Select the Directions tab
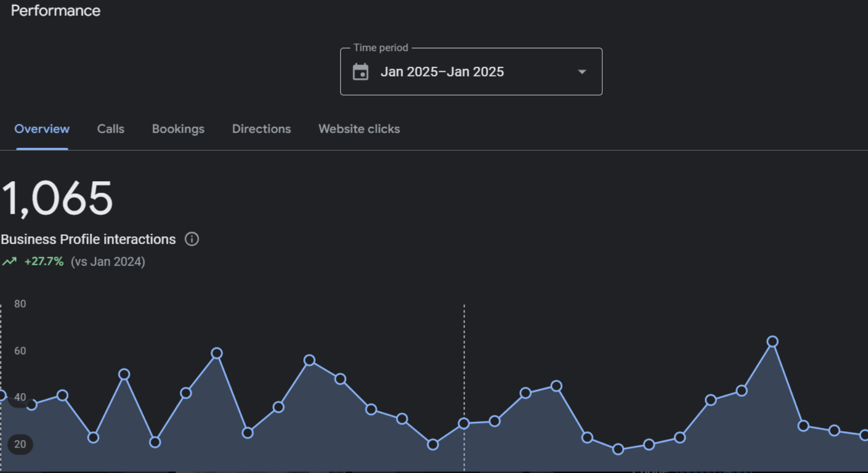This screenshot has height=473, width=868. coord(261,129)
